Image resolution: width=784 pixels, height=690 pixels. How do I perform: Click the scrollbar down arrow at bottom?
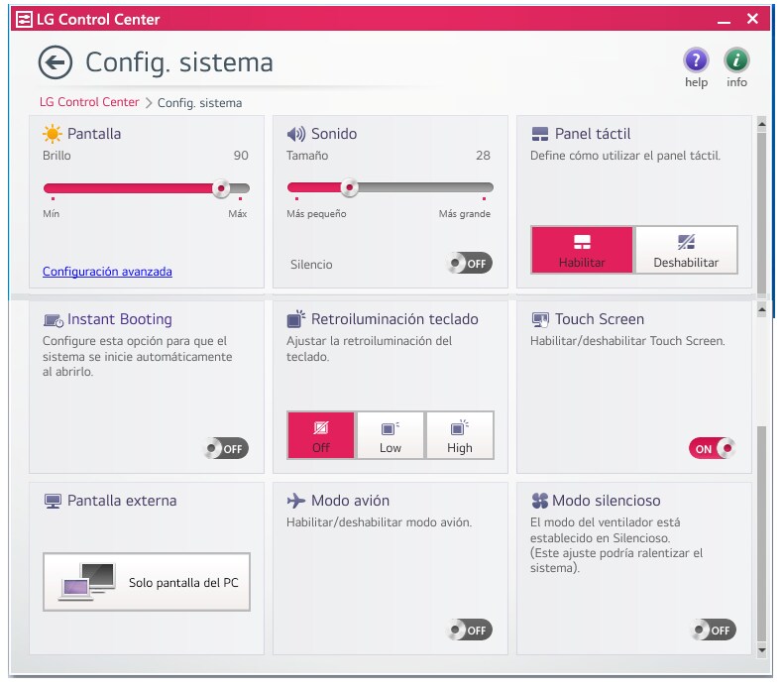click(x=761, y=650)
